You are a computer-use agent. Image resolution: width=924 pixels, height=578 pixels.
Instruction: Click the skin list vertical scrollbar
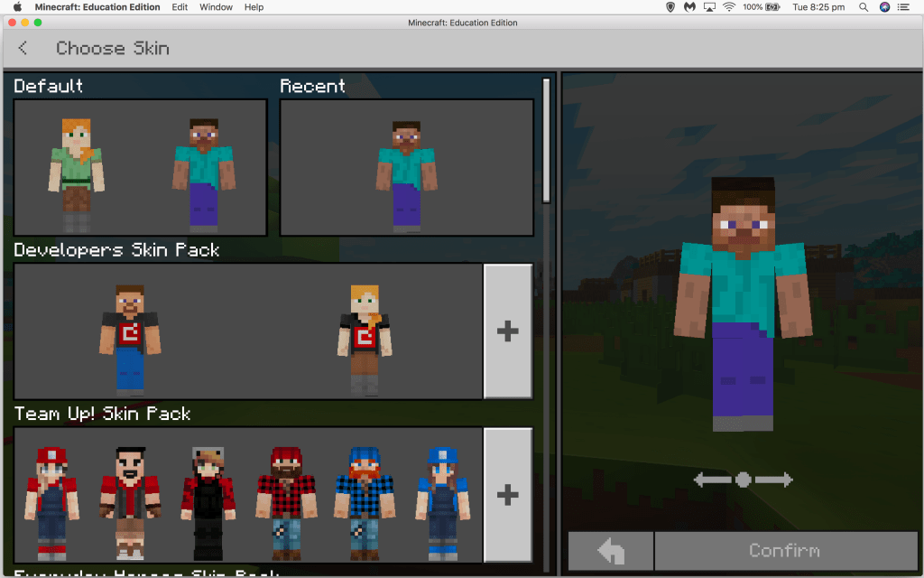click(x=546, y=140)
